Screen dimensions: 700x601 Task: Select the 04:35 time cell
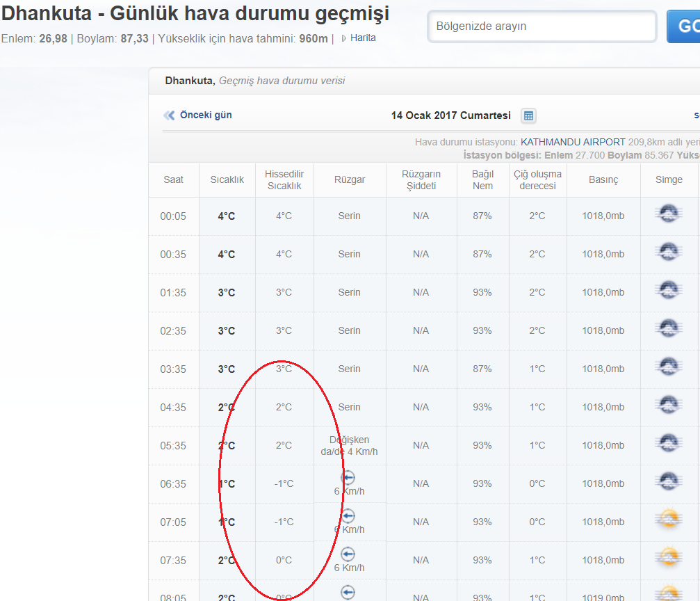[173, 408]
